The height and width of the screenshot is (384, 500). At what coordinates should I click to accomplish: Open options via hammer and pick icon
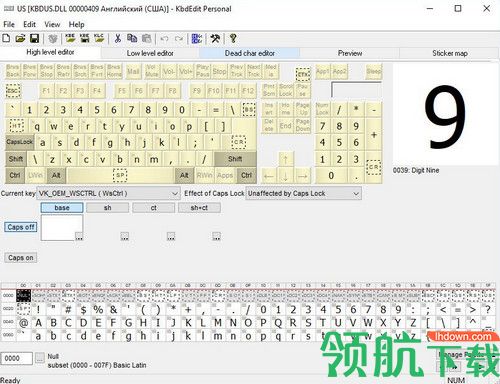[215, 38]
